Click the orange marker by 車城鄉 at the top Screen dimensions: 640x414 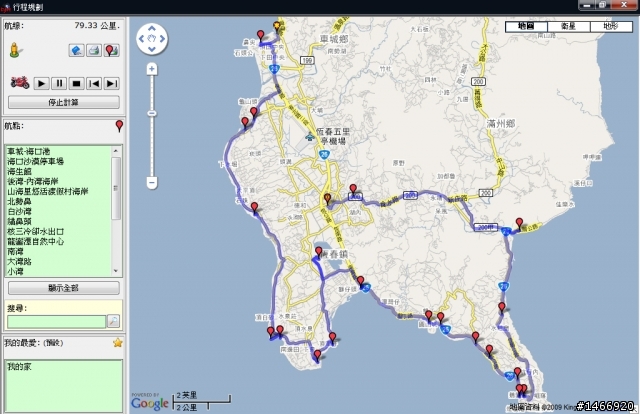pyautogui.click(x=277, y=27)
